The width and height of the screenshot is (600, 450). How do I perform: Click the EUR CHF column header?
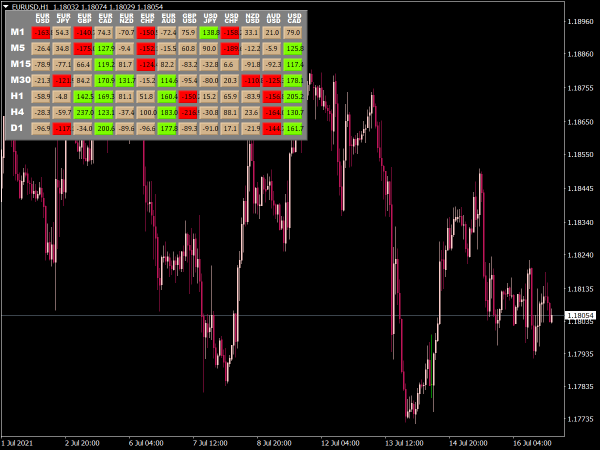(x=147, y=18)
